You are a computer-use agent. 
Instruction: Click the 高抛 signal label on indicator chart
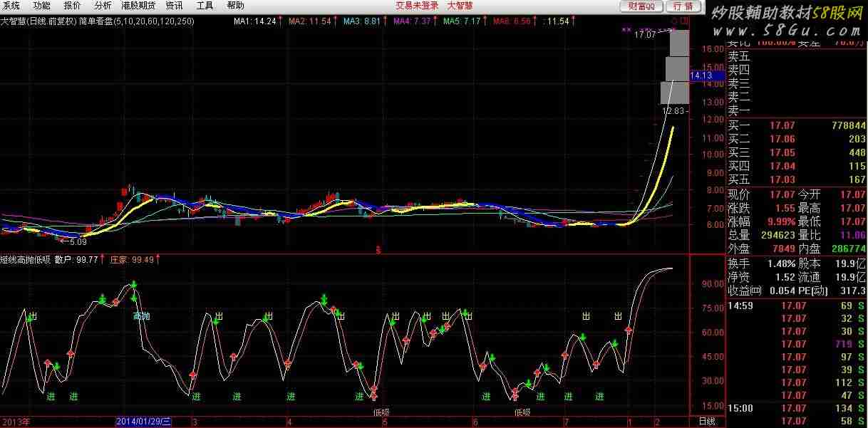(142, 315)
